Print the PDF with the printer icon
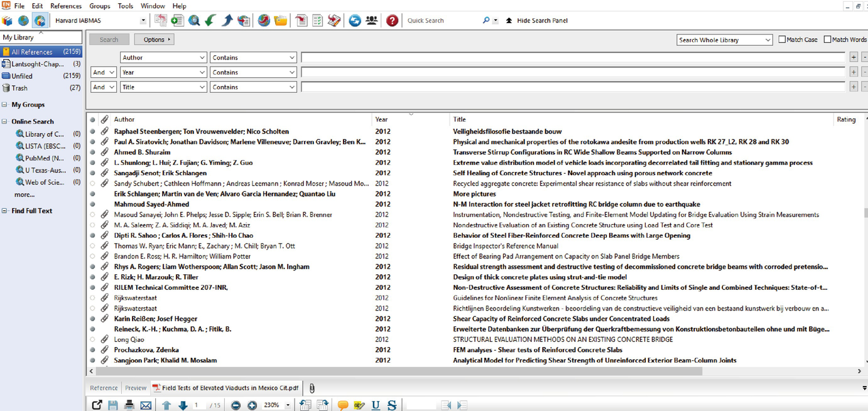The image size is (868, 411). click(129, 405)
